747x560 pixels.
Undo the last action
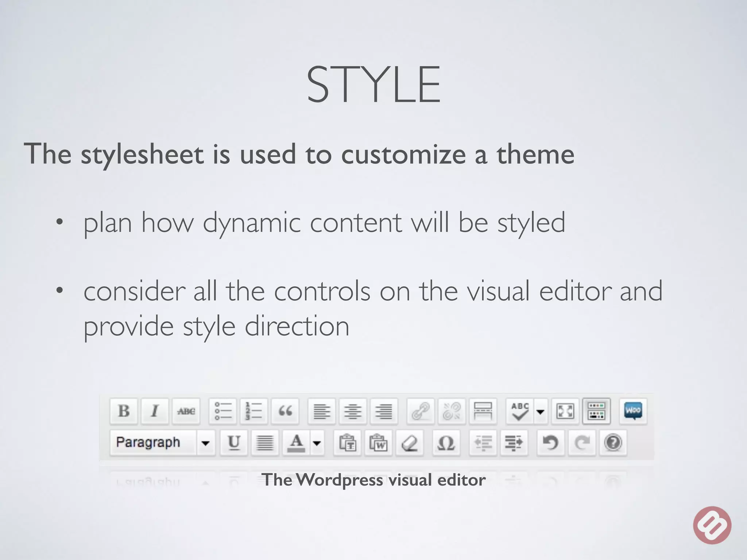tap(550, 442)
